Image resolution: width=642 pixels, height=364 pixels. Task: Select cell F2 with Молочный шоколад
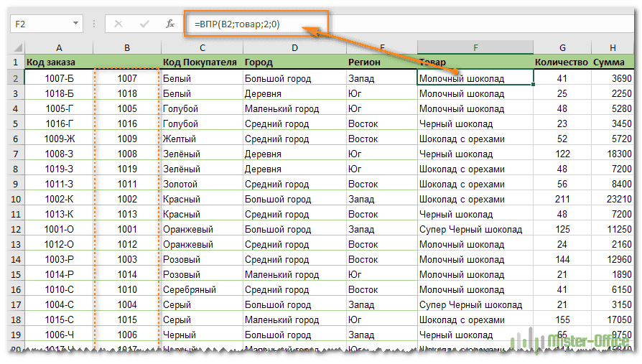(475, 78)
